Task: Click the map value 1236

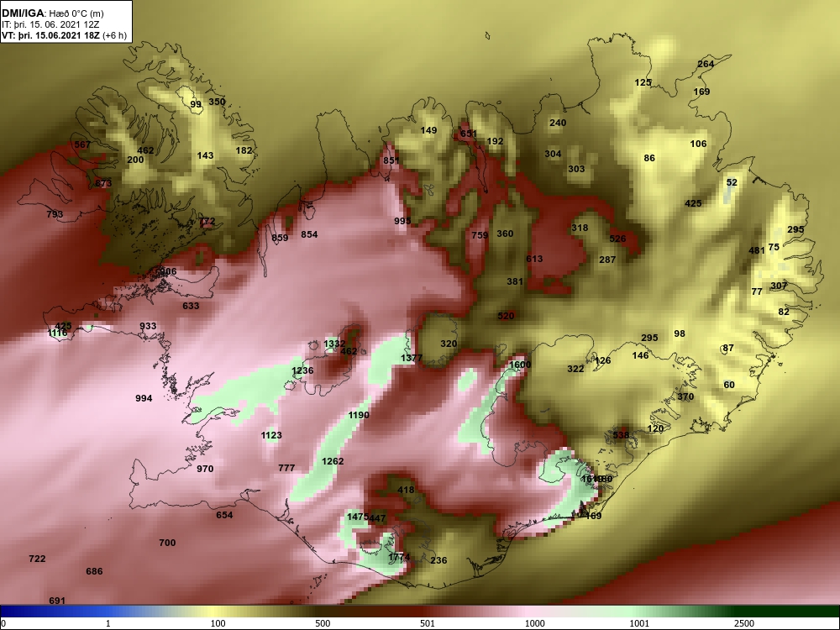Action: [x=302, y=370]
